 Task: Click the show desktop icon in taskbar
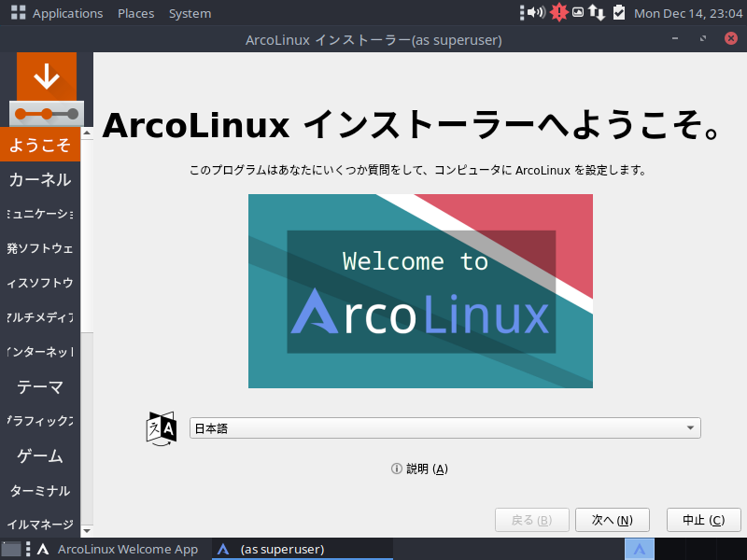11,549
